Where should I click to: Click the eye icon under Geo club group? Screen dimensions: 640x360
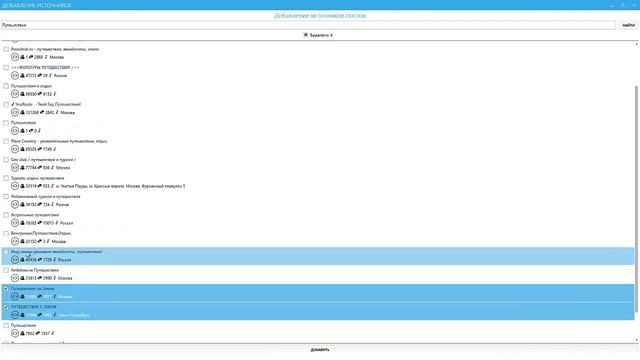(x=15, y=167)
